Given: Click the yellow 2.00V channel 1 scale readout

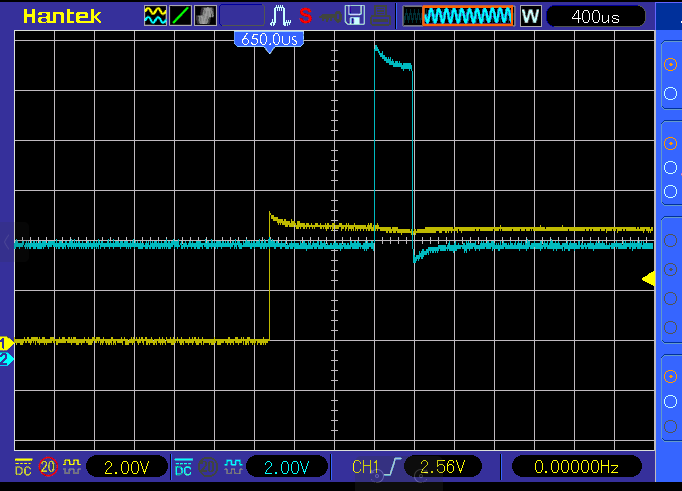Looking at the screenshot, I should click(x=127, y=467).
